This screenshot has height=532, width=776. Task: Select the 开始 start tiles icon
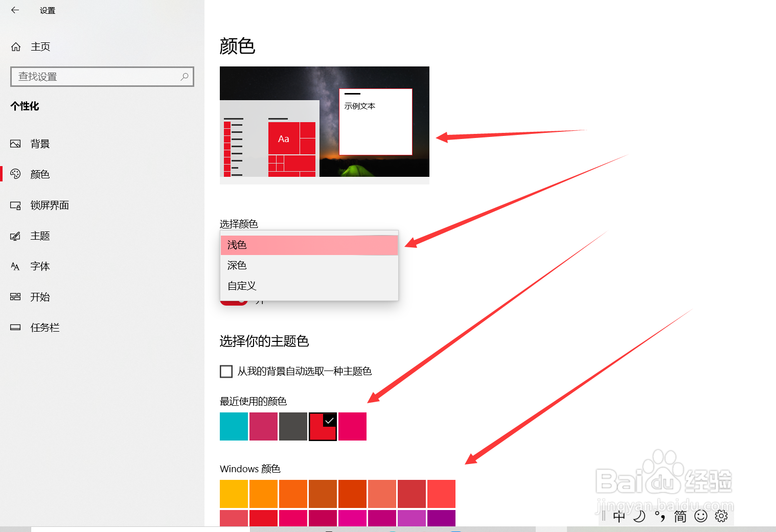(15, 297)
